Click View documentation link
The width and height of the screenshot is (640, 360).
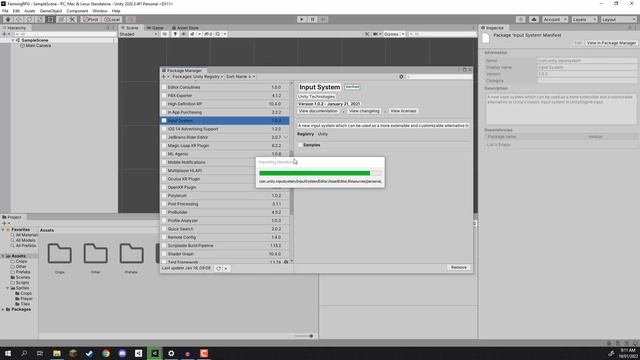318,111
